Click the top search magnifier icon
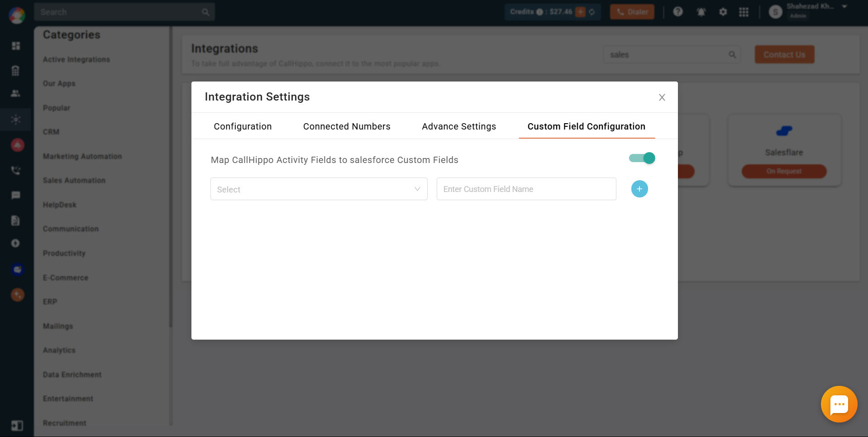The width and height of the screenshot is (868, 437). click(205, 12)
